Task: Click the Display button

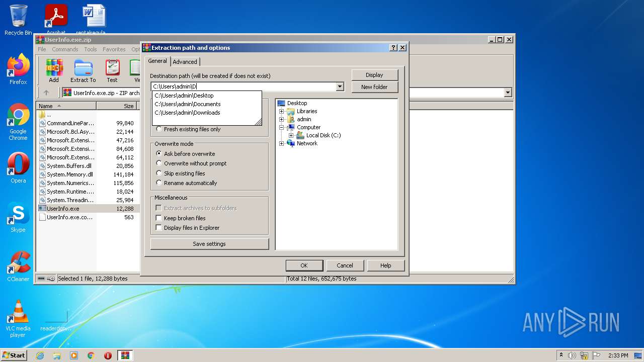Action: [374, 75]
